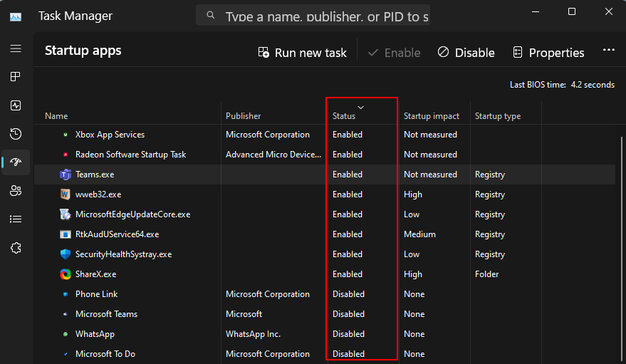Image resolution: width=626 pixels, height=364 pixels.
Task: Sort by the Publisher column header
Action: pyautogui.click(x=244, y=116)
